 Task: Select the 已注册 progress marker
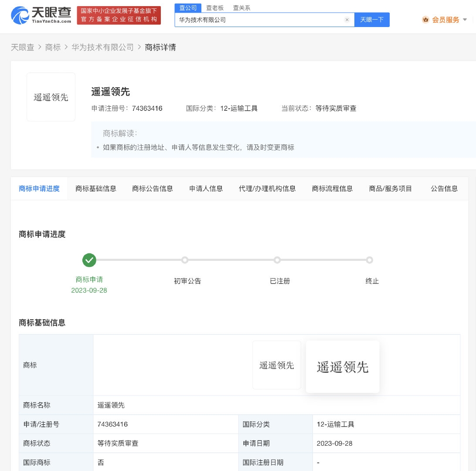tap(277, 260)
